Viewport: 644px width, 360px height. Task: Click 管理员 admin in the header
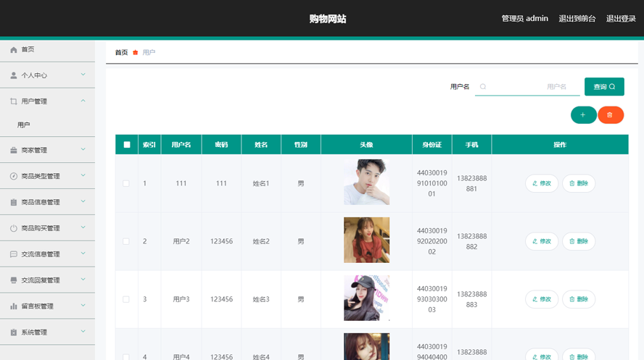coord(524,18)
